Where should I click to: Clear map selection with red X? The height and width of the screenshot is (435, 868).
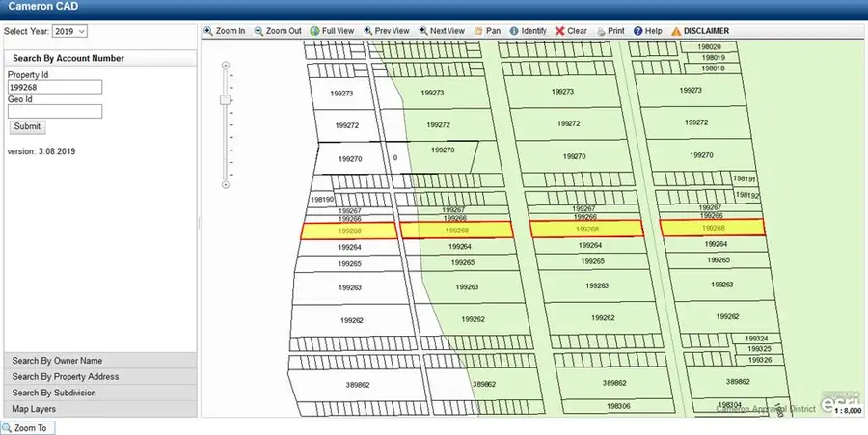point(571,31)
